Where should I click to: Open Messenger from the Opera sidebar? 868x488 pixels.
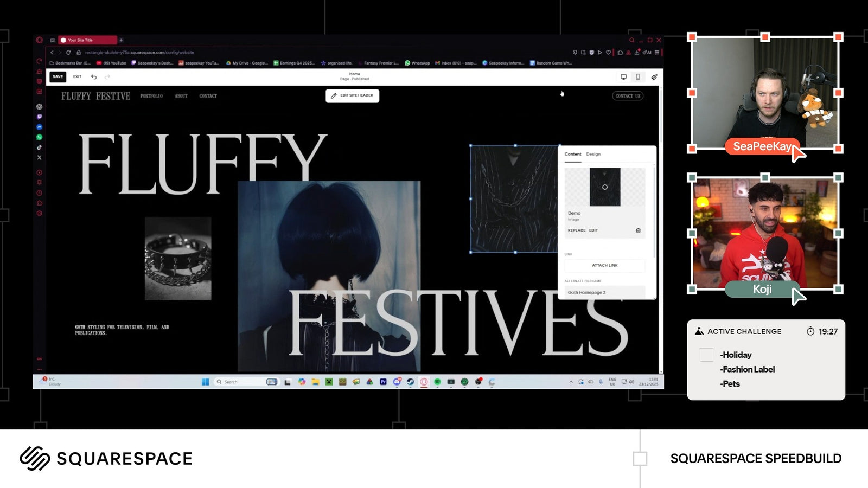pos(39,127)
